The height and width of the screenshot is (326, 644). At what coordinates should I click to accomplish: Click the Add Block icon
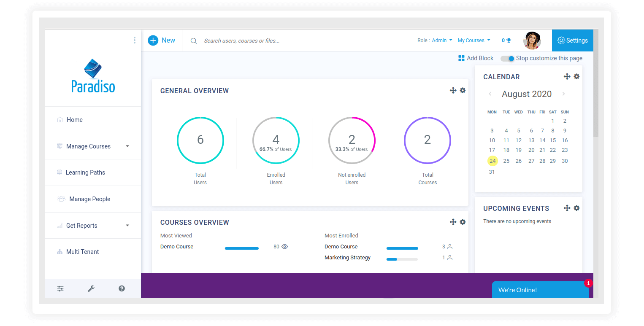(461, 58)
